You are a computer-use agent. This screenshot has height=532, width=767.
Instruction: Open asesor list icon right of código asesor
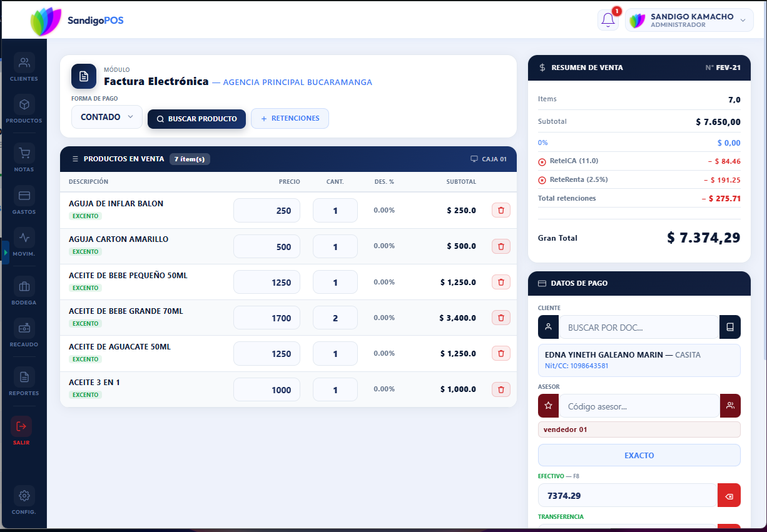730,406
